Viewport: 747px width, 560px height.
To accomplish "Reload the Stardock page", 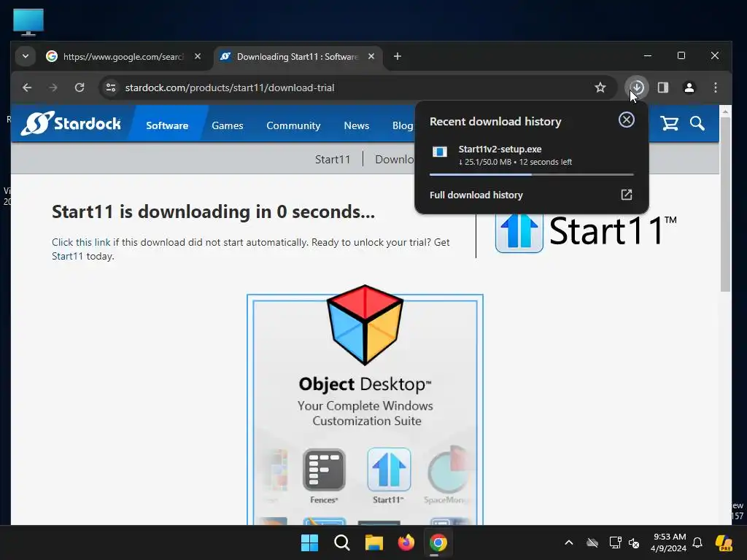I will 80,87.
